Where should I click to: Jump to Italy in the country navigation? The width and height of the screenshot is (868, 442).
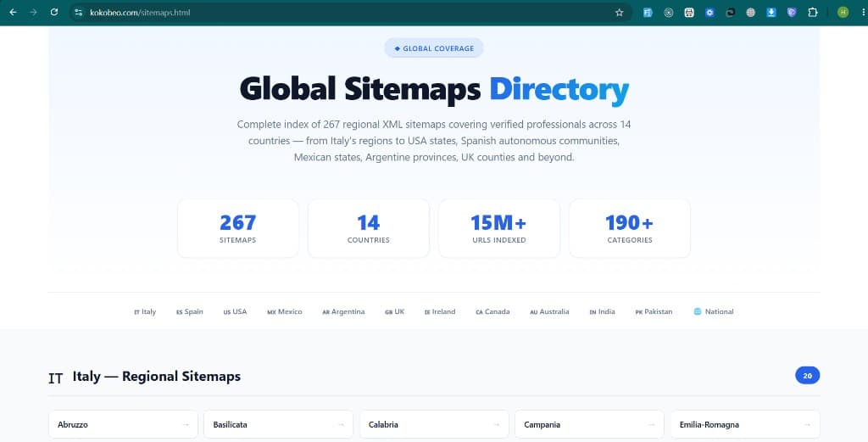coord(145,312)
